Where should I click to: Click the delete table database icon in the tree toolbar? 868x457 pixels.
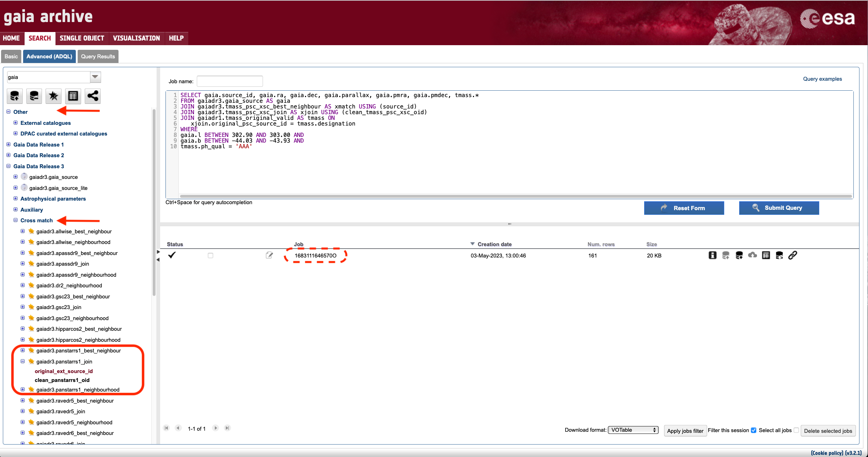tap(34, 96)
